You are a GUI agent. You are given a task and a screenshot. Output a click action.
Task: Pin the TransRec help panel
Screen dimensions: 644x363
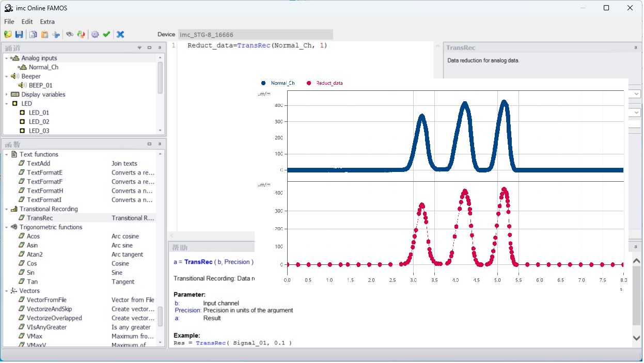tap(636, 48)
